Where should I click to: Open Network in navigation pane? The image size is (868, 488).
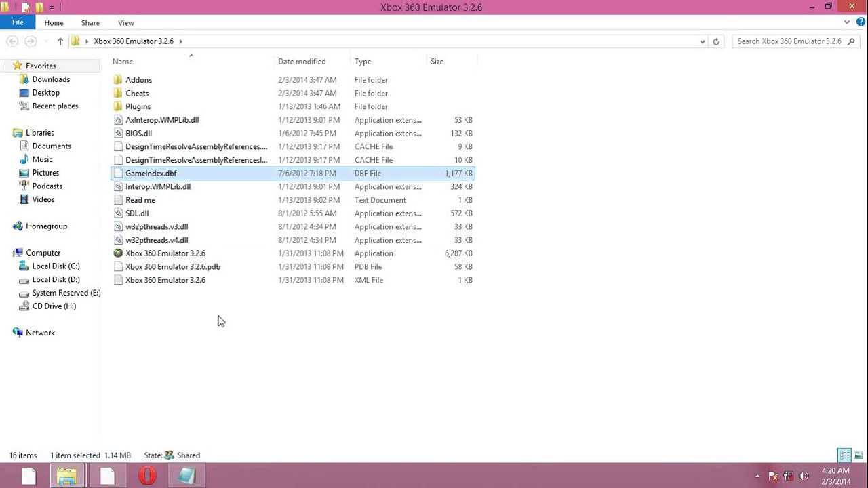coord(40,333)
